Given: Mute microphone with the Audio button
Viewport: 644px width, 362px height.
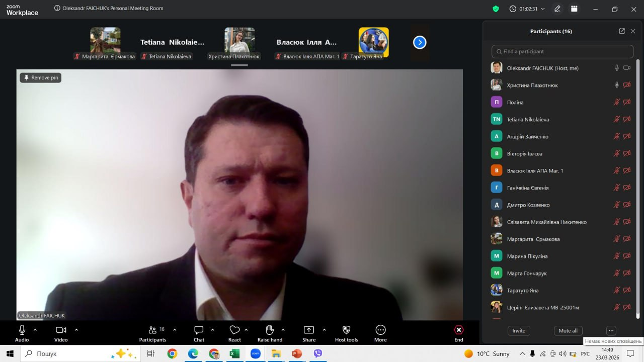Looking at the screenshot, I should tap(22, 333).
